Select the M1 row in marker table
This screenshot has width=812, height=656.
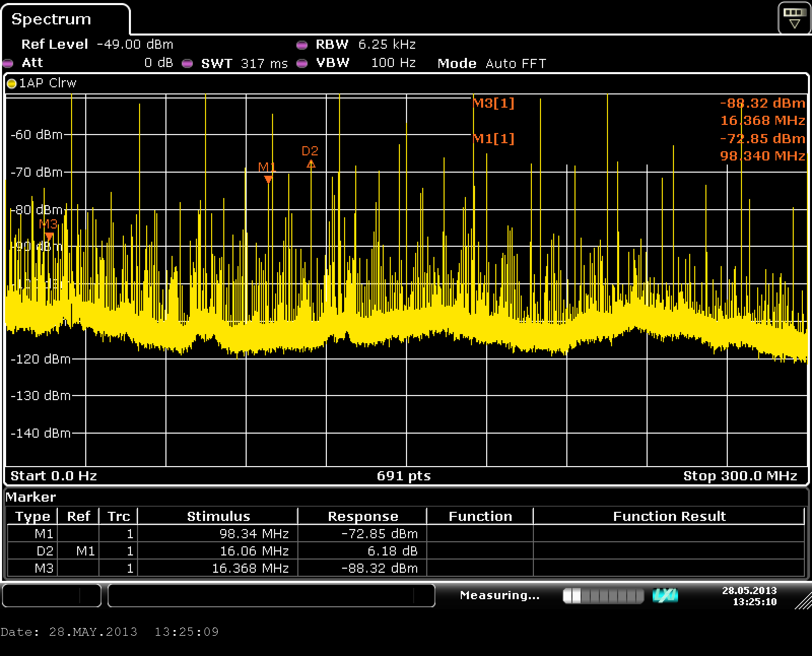pos(406,534)
